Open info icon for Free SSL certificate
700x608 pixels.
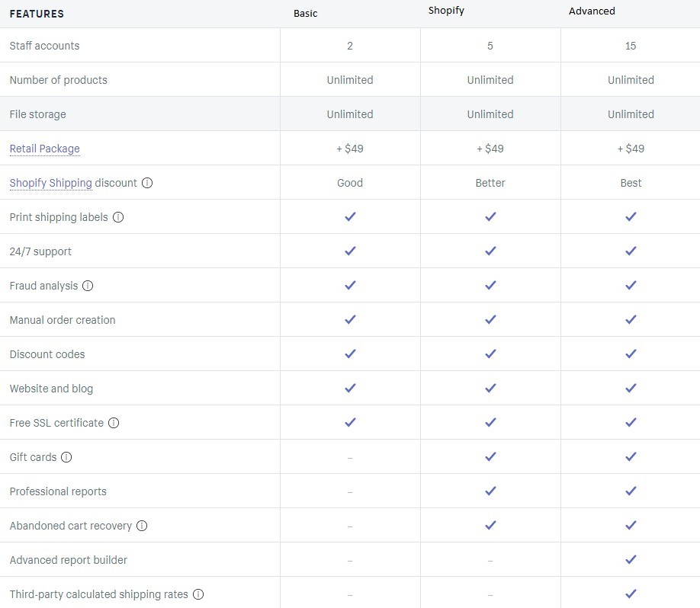[x=114, y=423]
